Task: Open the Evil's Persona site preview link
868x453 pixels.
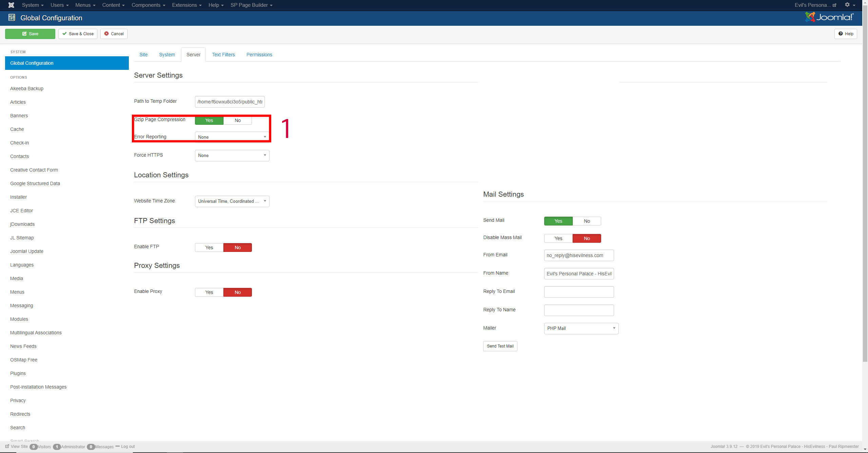Action: coord(815,5)
